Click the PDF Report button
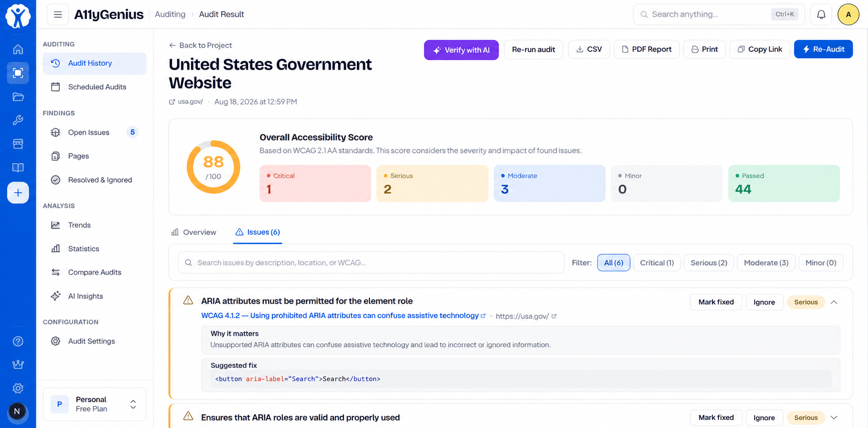Viewport: 868px width, 428px height. point(647,50)
